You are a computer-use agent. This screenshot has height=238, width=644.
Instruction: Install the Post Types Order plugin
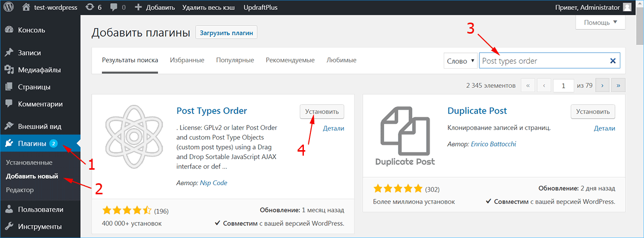coord(322,111)
